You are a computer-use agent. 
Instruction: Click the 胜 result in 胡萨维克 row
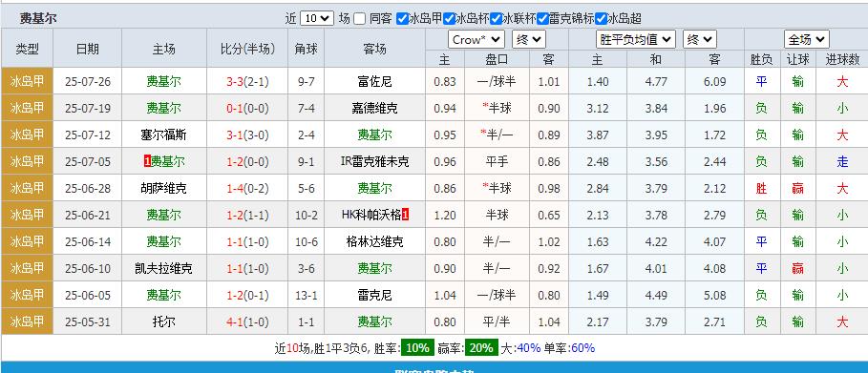(761, 189)
